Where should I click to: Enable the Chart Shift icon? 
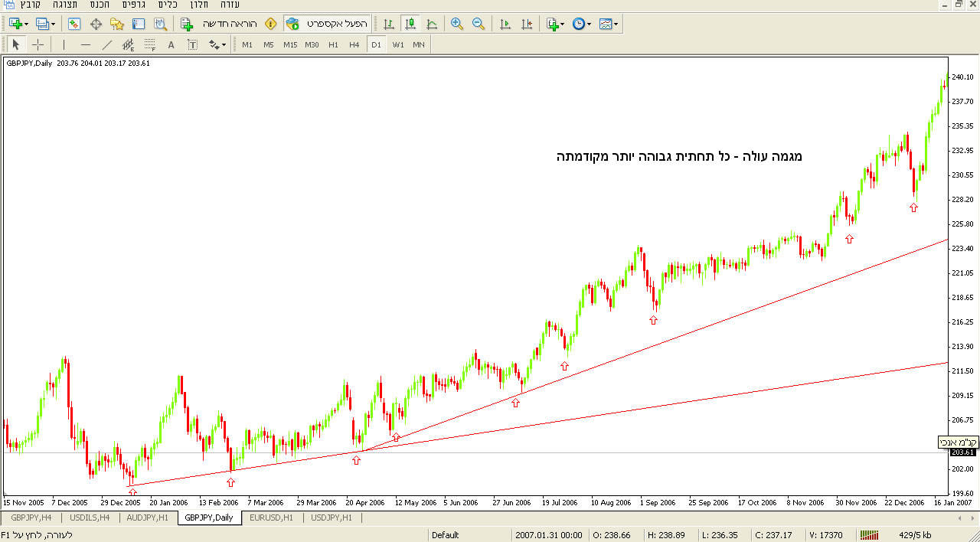(x=527, y=24)
